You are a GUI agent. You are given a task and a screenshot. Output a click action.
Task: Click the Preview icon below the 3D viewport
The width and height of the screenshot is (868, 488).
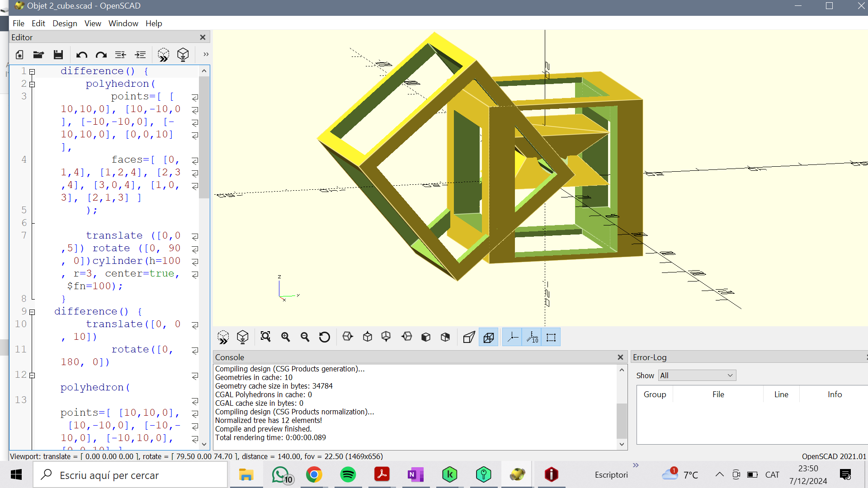click(223, 337)
